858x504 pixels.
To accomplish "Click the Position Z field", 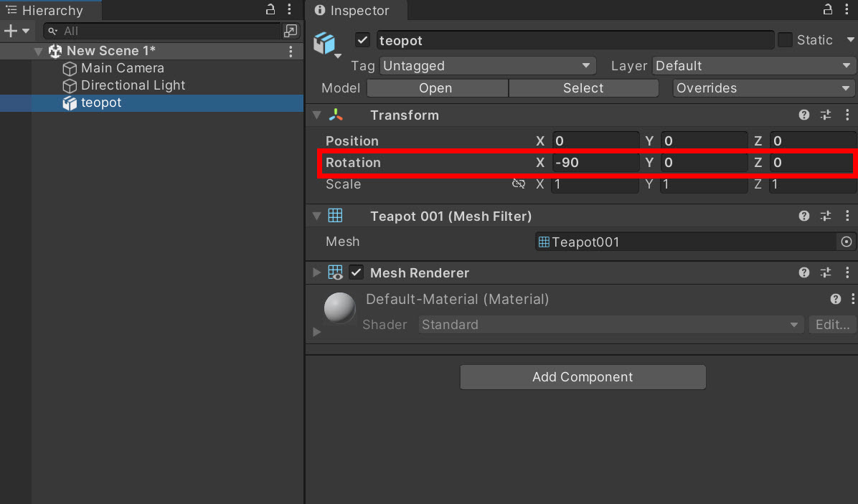I will point(813,141).
